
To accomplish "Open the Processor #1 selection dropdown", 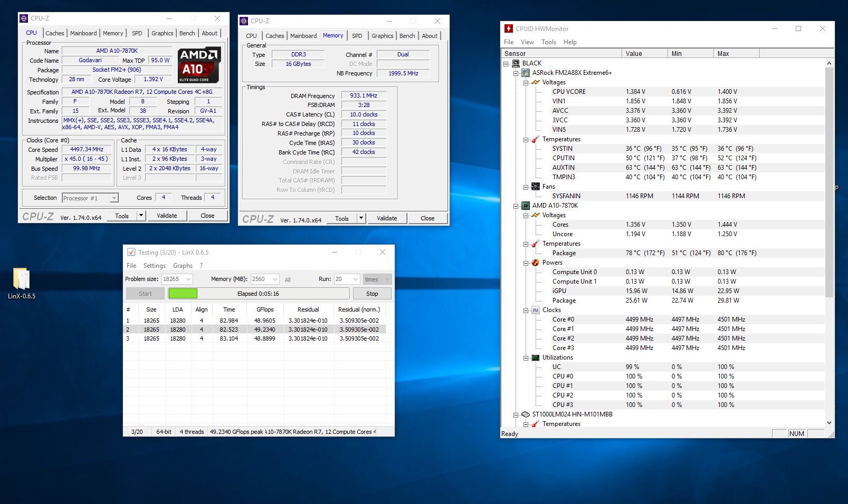I will 114,198.
